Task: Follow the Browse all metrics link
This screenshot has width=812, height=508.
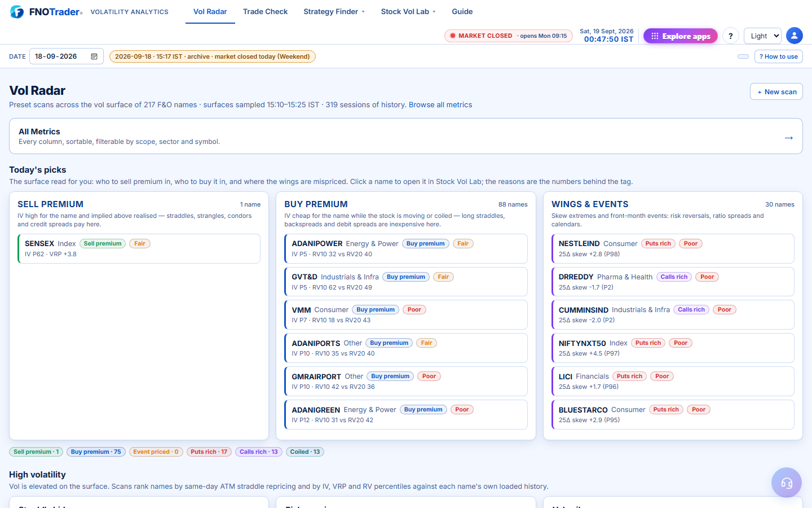Action: click(x=440, y=105)
